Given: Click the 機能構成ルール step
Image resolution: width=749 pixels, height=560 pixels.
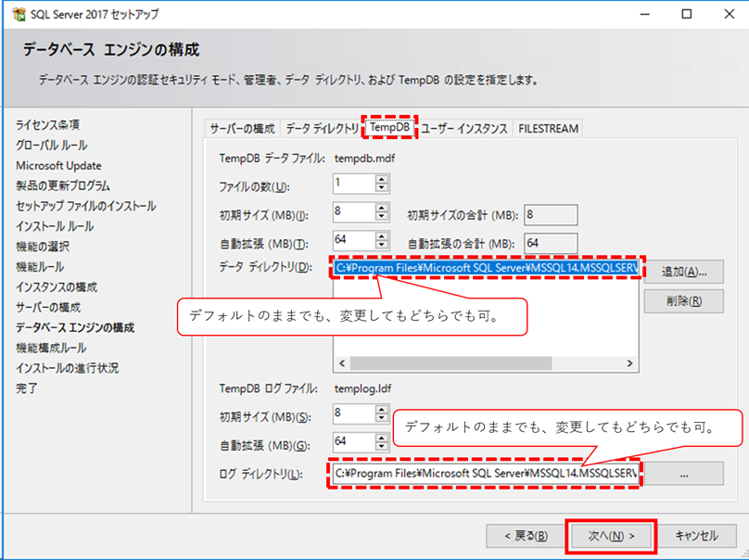Looking at the screenshot, I should [x=51, y=348].
